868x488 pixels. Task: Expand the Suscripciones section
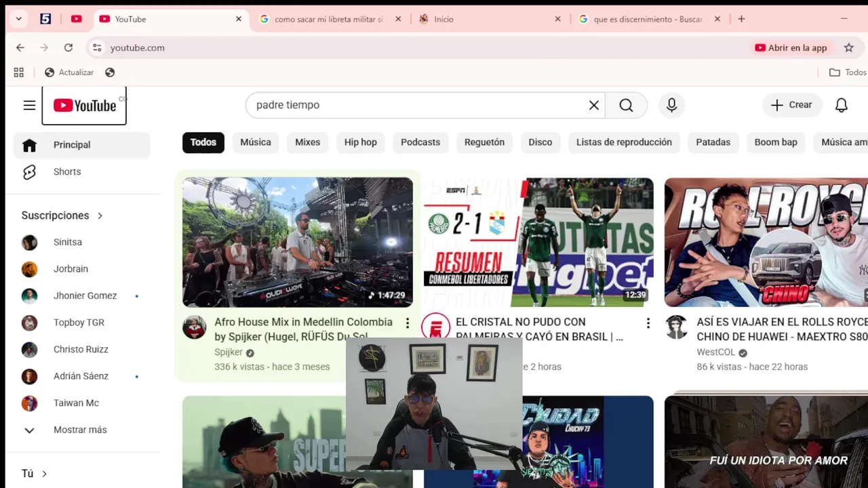point(62,216)
